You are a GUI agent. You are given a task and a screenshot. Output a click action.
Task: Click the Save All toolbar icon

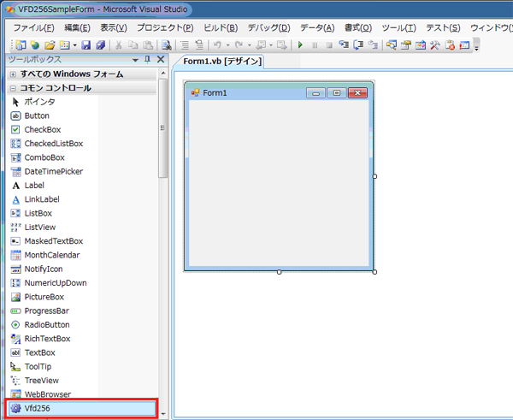[100, 44]
